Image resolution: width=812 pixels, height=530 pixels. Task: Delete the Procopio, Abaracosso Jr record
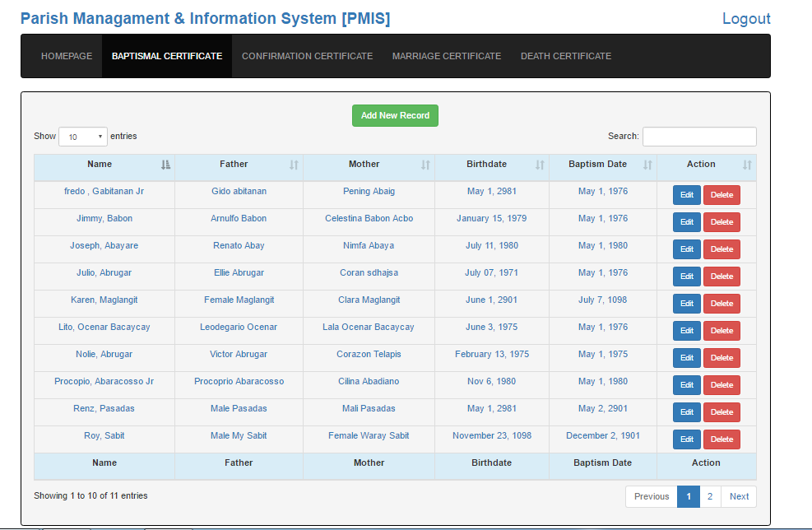point(722,385)
